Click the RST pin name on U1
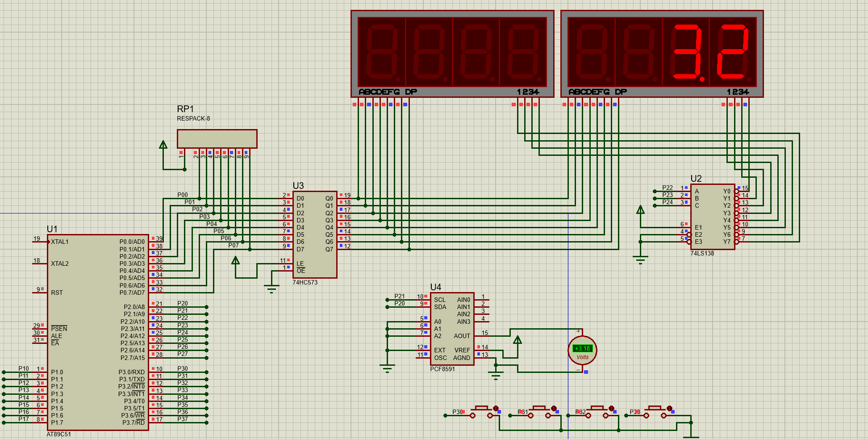 point(57,293)
